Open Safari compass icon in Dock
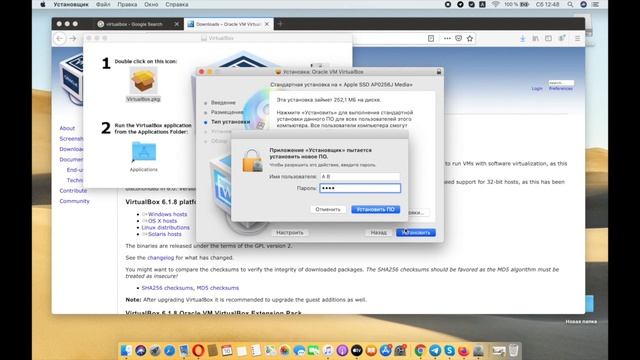The image size is (640, 360). pos(169,350)
